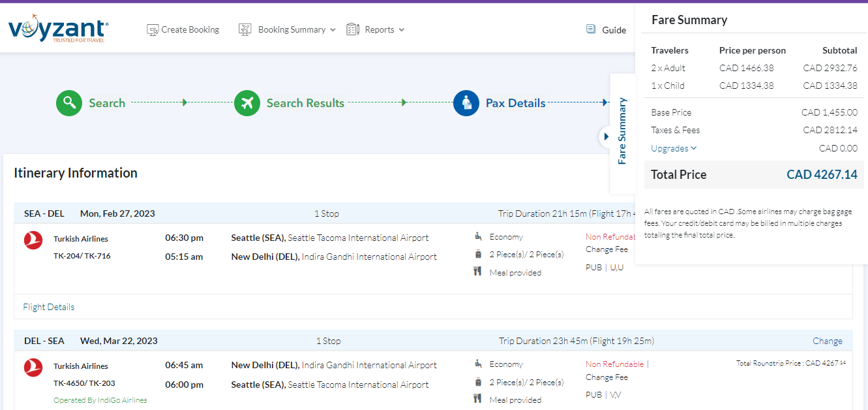Image resolution: width=868 pixels, height=410 pixels.
Task: Open Flight Details for the SEA-DEL flight
Action: coord(49,307)
